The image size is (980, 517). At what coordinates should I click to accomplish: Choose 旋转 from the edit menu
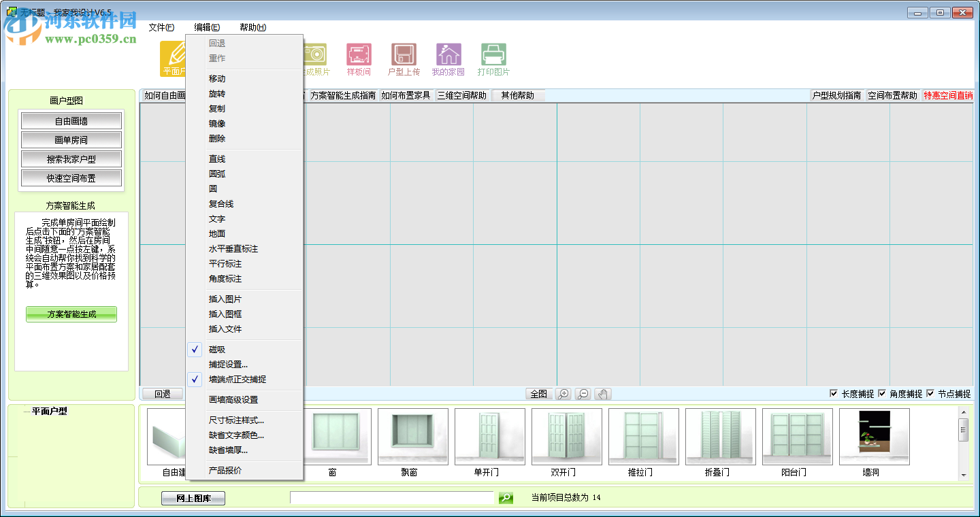[x=245, y=94]
